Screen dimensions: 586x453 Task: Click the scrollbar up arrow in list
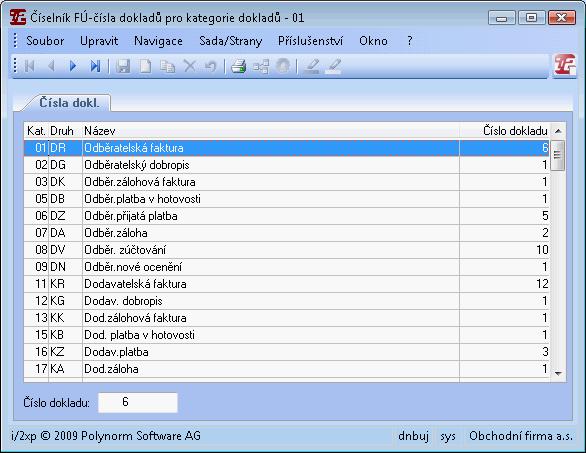click(x=558, y=131)
